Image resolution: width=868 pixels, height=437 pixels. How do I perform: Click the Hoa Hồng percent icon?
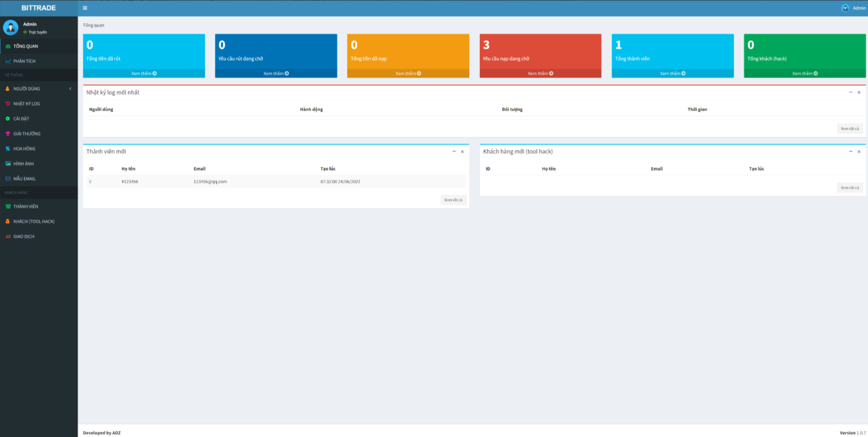(x=7, y=149)
